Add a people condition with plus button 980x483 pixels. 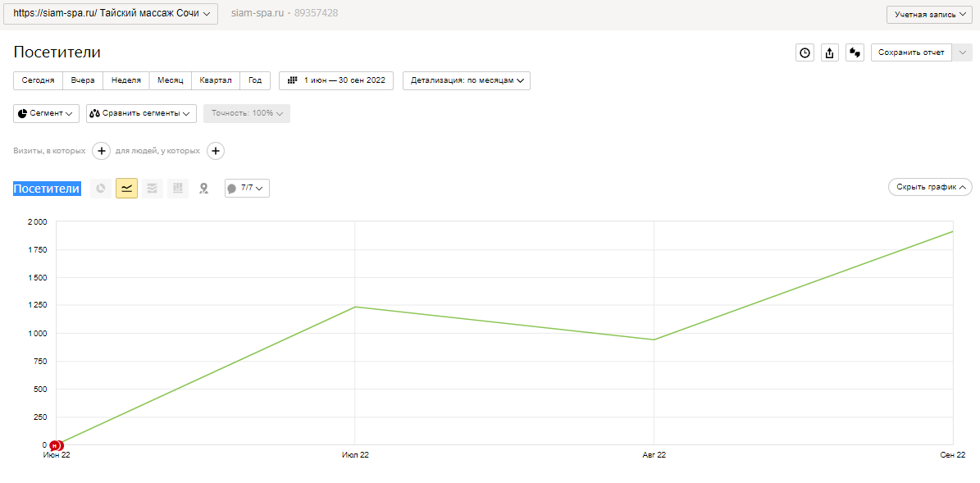(x=216, y=151)
